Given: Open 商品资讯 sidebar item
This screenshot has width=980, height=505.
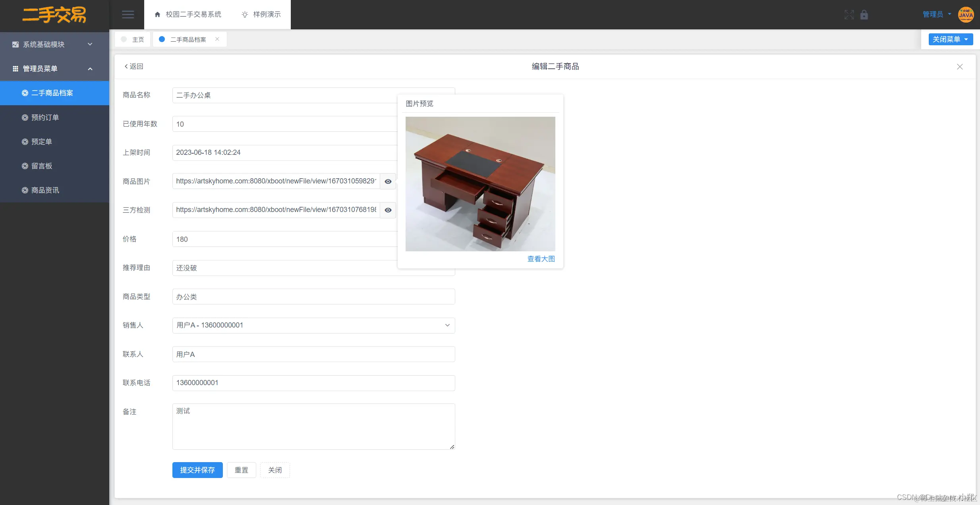Looking at the screenshot, I should [45, 190].
